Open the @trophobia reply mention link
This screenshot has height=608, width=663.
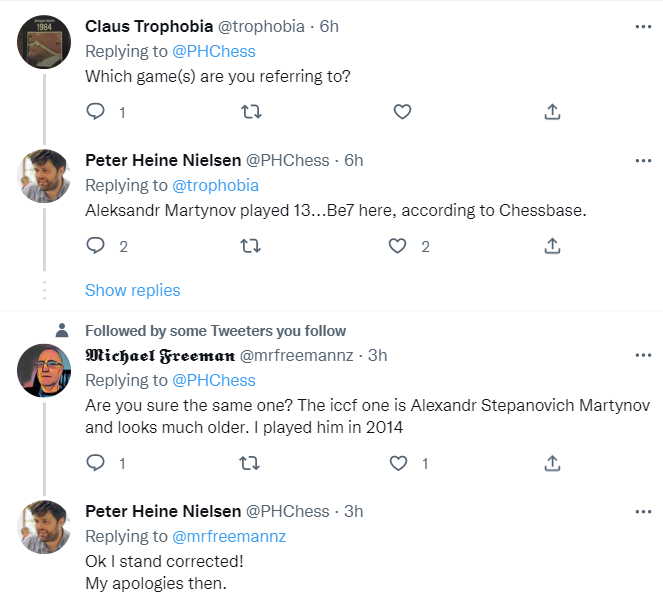click(215, 185)
